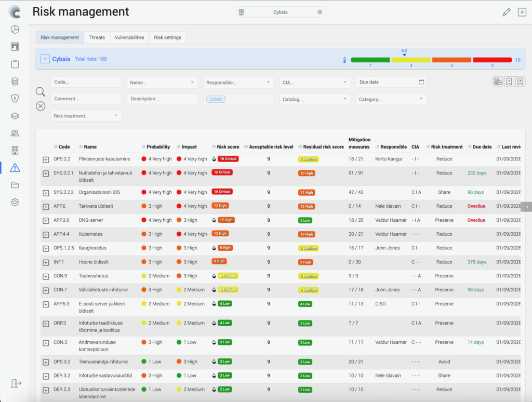Click the shield icon in sidebar
The image size is (532, 402).
click(x=15, y=98)
